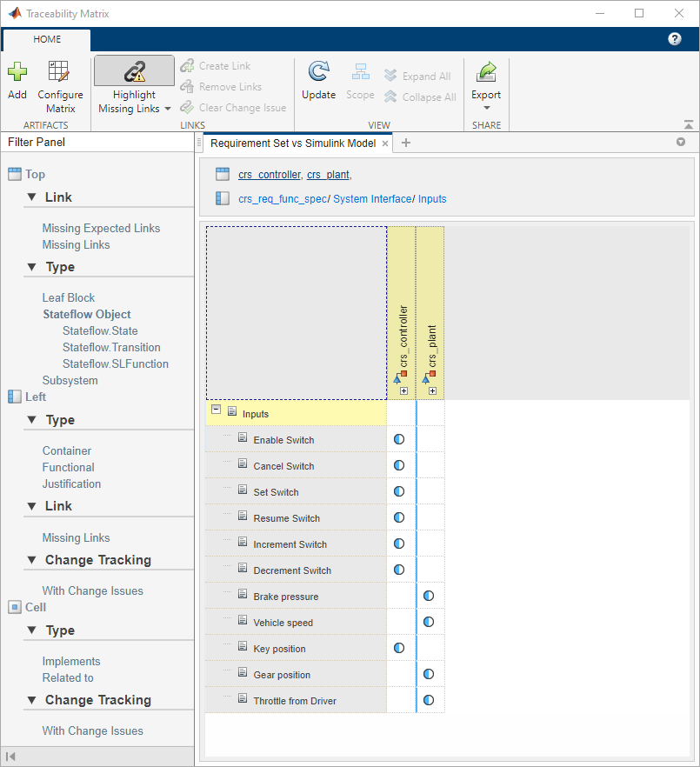Screen dimensions: 700x767
Task: Click Justification filter
Action: pyautogui.click(x=72, y=484)
